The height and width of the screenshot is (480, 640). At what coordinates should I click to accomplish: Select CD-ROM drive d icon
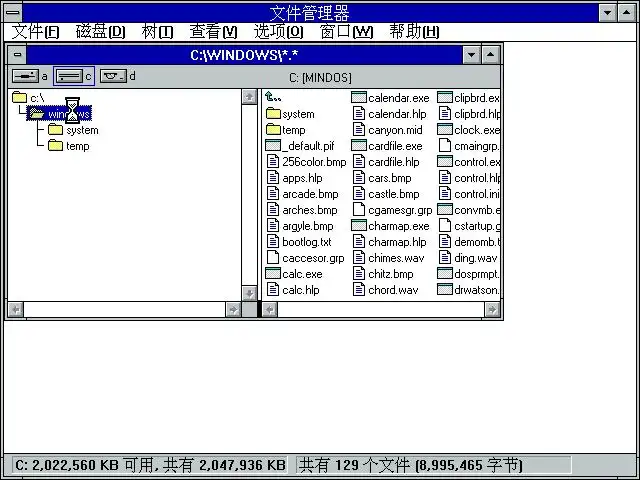pyautogui.click(x=113, y=76)
